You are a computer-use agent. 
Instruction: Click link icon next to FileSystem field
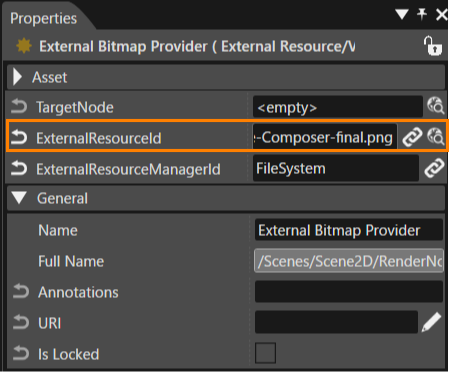[434, 168]
